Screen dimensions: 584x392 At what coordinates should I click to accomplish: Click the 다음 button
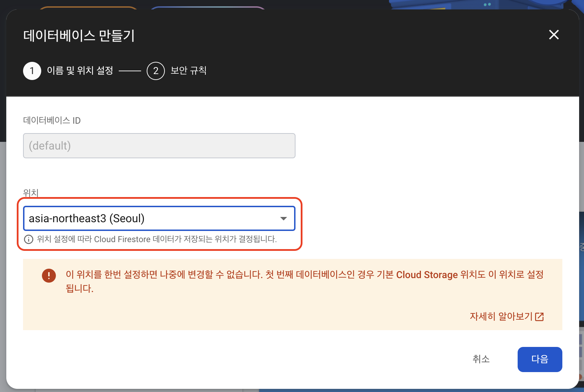click(x=540, y=360)
